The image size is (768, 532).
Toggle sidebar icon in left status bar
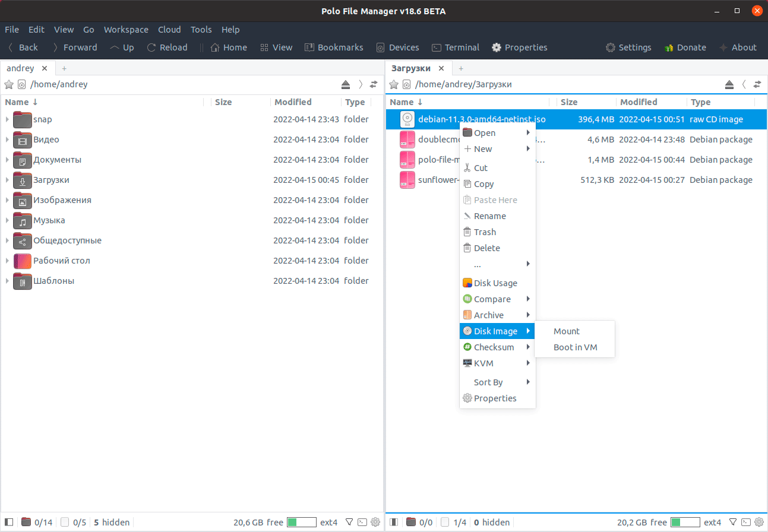[9, 522]
